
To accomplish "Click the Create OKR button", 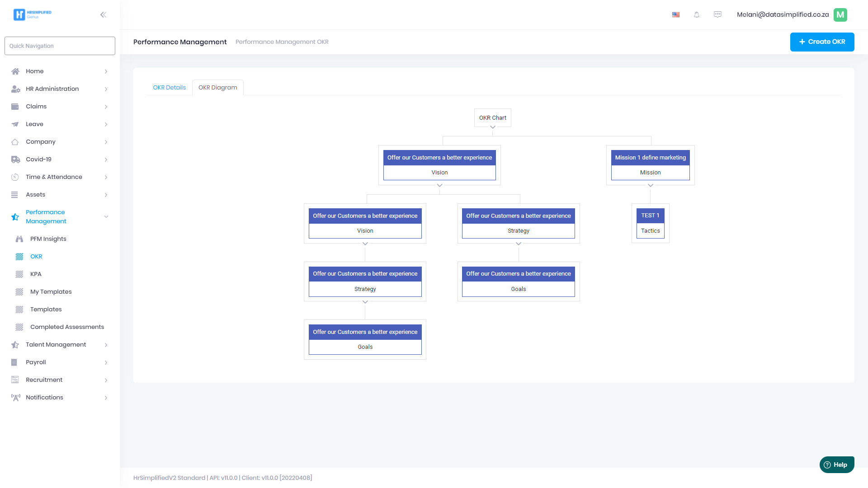I will tap(822, 42).
